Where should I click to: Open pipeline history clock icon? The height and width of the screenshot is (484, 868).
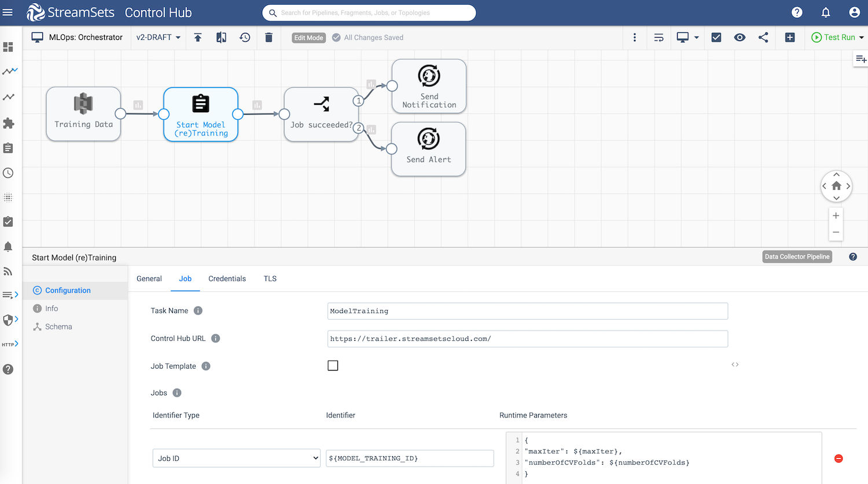245,38
